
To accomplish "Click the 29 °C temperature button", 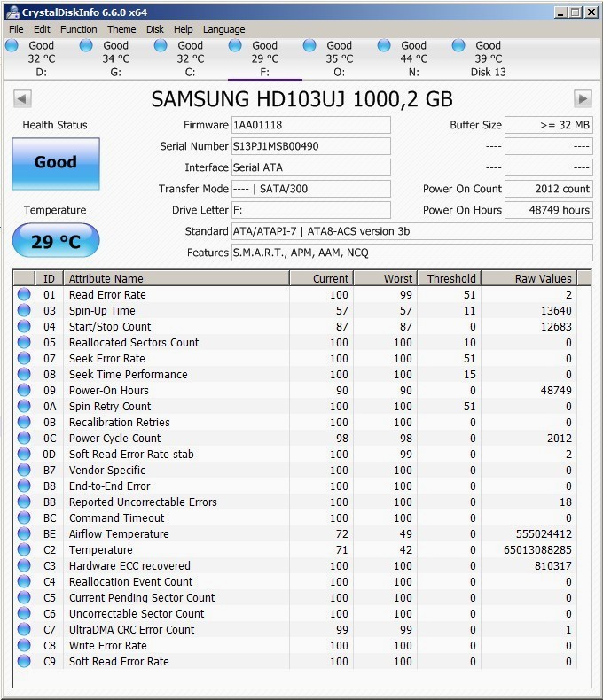I will 56,241.
